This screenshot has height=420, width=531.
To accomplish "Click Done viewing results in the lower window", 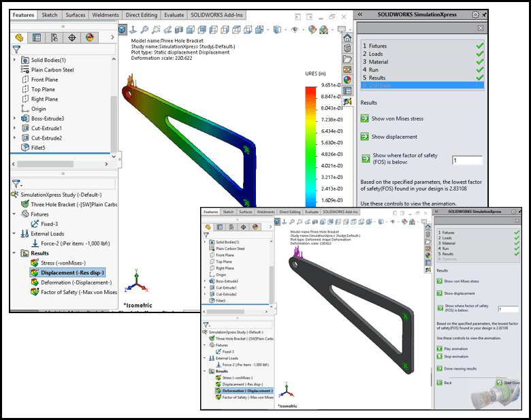I will coord(460,368).
